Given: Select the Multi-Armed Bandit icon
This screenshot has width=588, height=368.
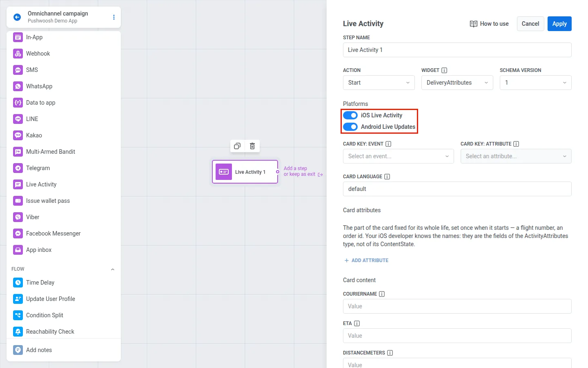Looking at the screenshot, I should tap(18, 152).
